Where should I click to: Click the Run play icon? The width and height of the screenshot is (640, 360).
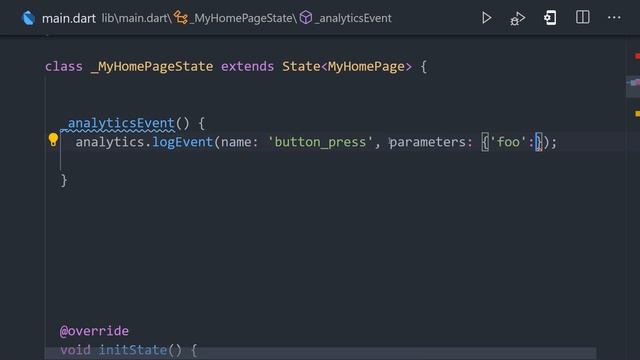[x=486, y=18]
